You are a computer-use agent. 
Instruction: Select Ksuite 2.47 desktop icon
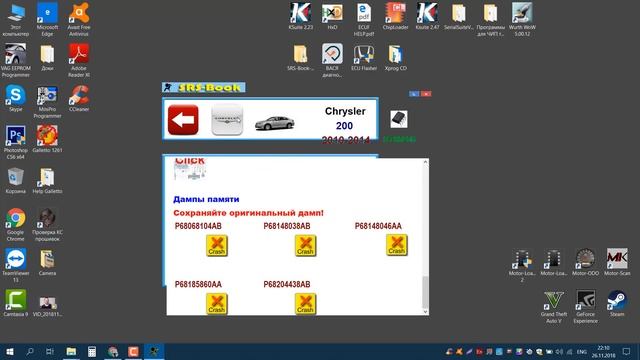pos(427,16)
